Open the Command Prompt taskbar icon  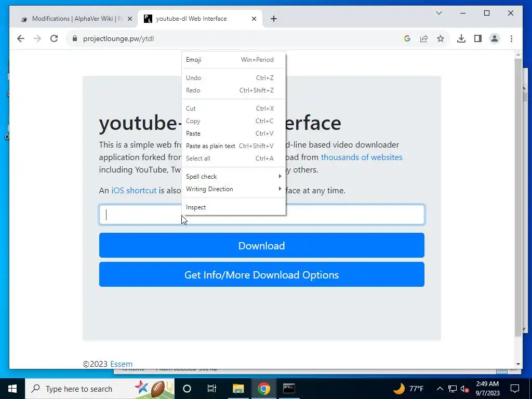point(289,389)
